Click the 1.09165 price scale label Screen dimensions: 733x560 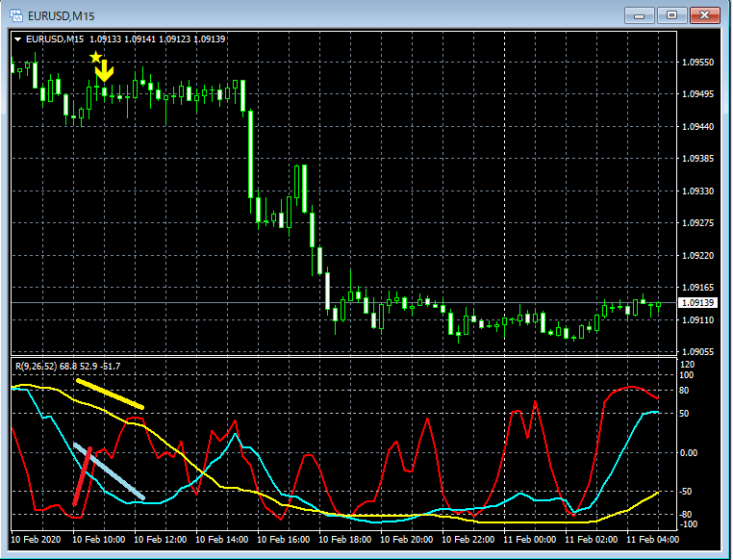(x=697, y=288)
